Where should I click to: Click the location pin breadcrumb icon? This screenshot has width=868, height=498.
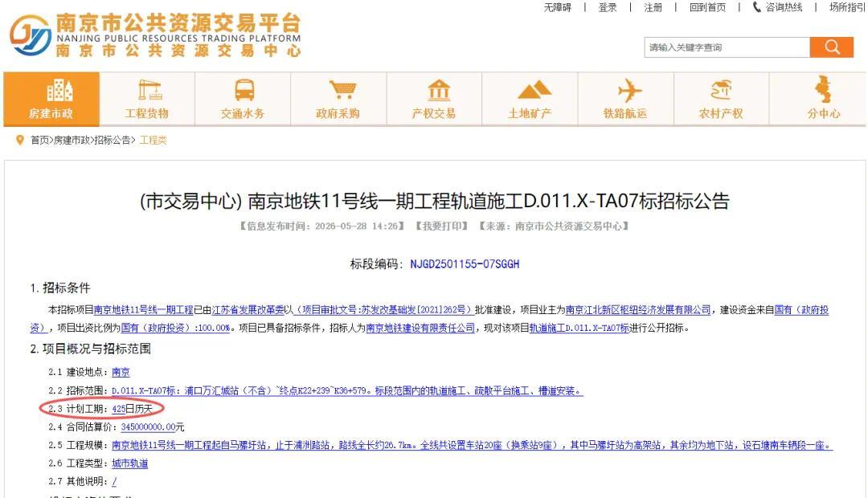[20, 140]
